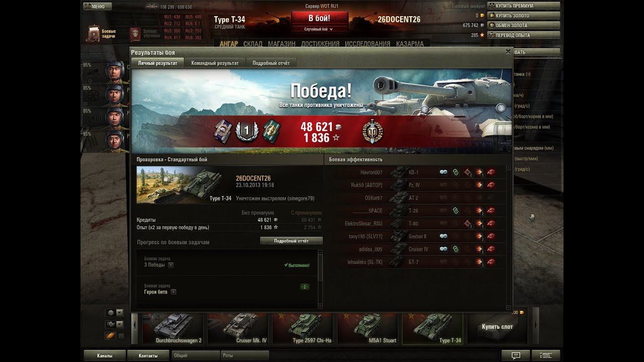
Task: Click the critical-hit icon in ElektroSlesar_RSU T-80 row
Action: point(467,223)
